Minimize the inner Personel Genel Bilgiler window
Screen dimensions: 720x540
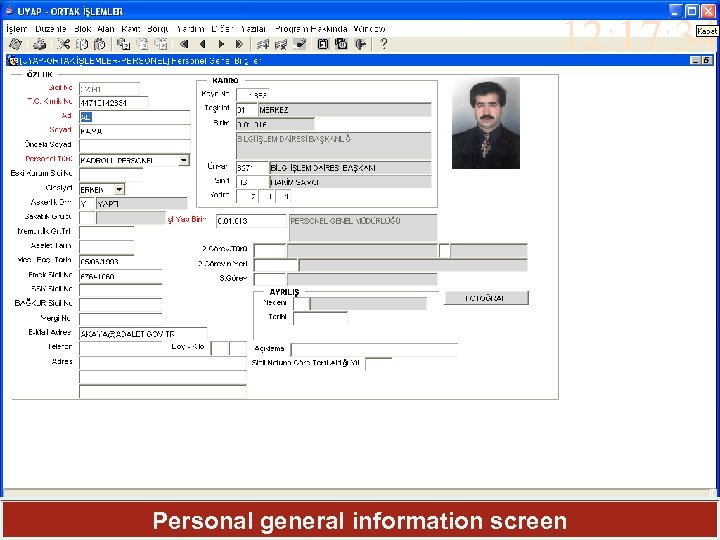pos(696,60)
